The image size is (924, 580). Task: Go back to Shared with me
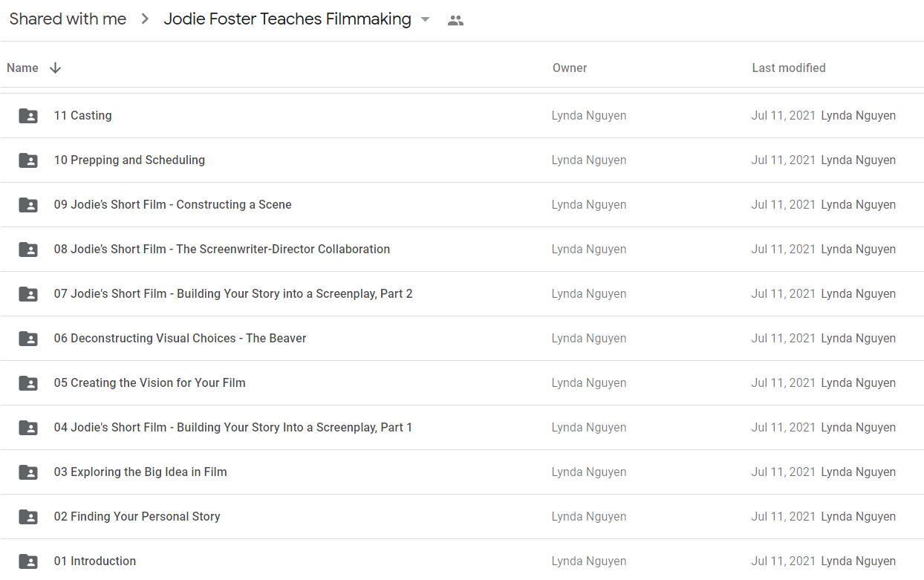(x=68, y=19)
